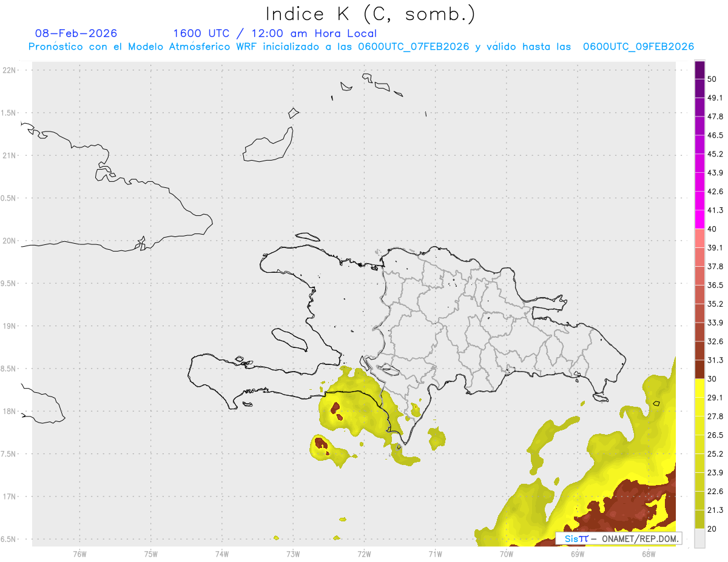The image size is (728, 562).
Task: Click the '19N' latitude label
Action: pyautogui.click(x=10, y=326)
